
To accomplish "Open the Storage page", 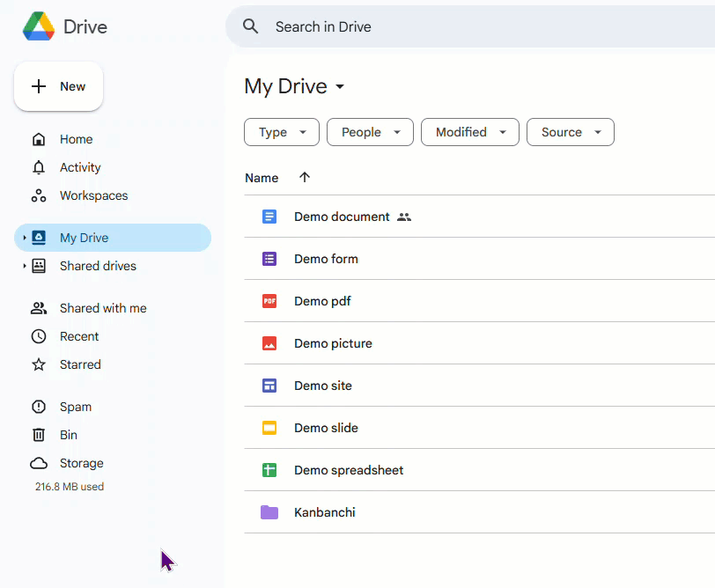I will click(x=82, y=463).
